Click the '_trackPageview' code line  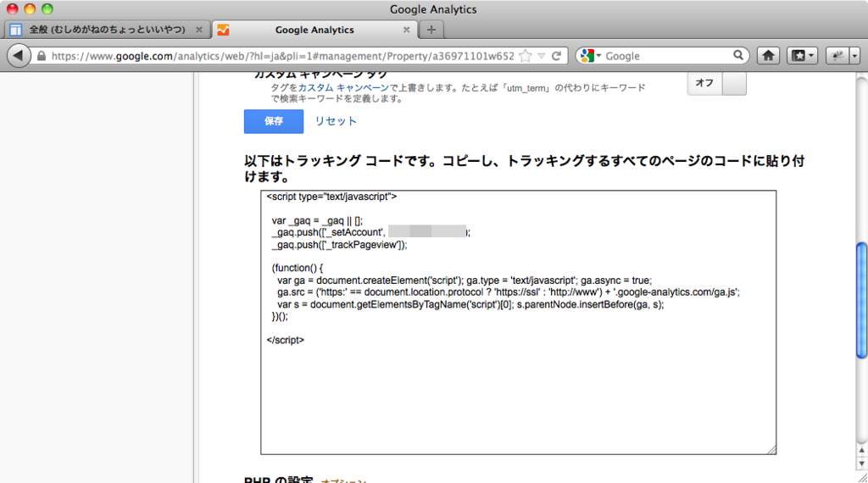pos(339,245)
